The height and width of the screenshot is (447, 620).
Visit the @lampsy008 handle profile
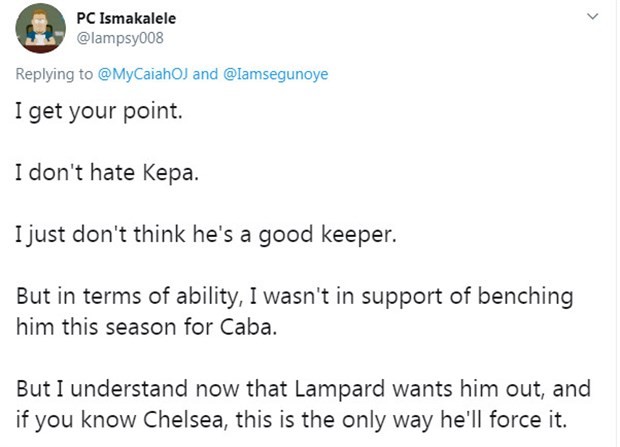pyautogui.click(x=119, y=38)
